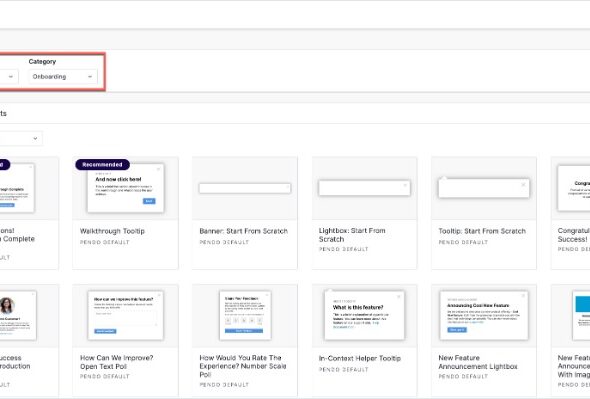Click the Next button in Walkthrough Tooltip preview

tap(149, 201)
